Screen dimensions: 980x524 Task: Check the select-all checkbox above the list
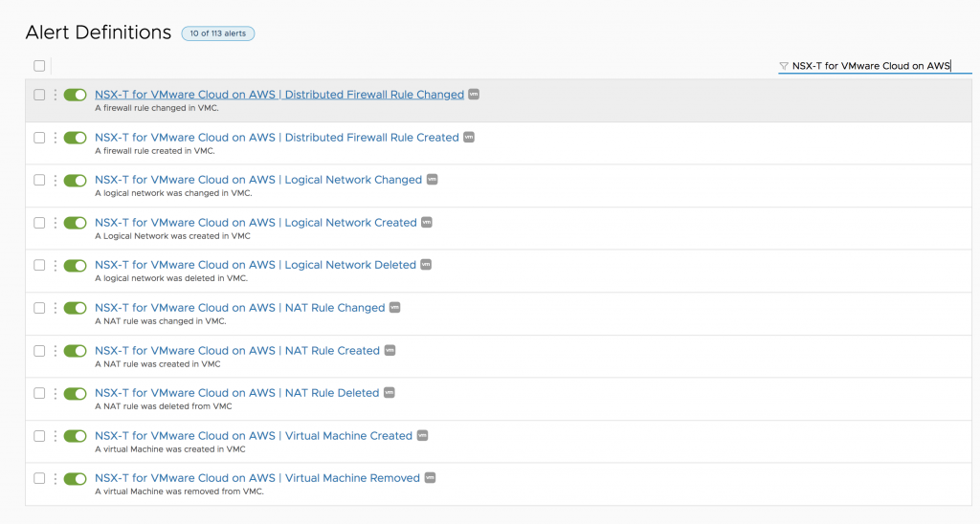pyautogui.click(x=39, y=66)
